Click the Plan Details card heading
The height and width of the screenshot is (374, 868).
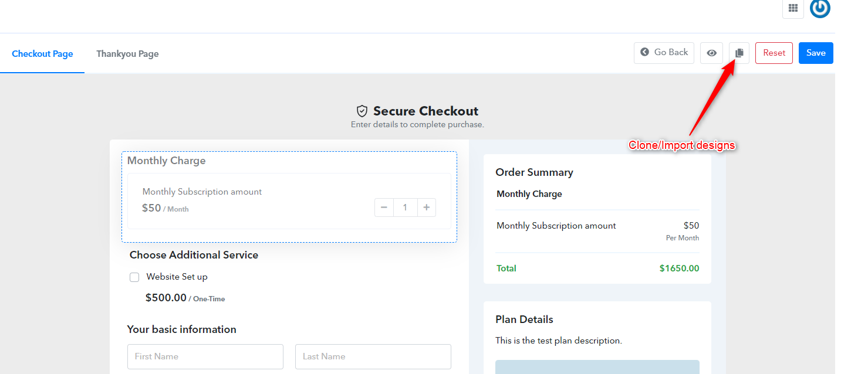pyautogui.click(x=524, y=319)
